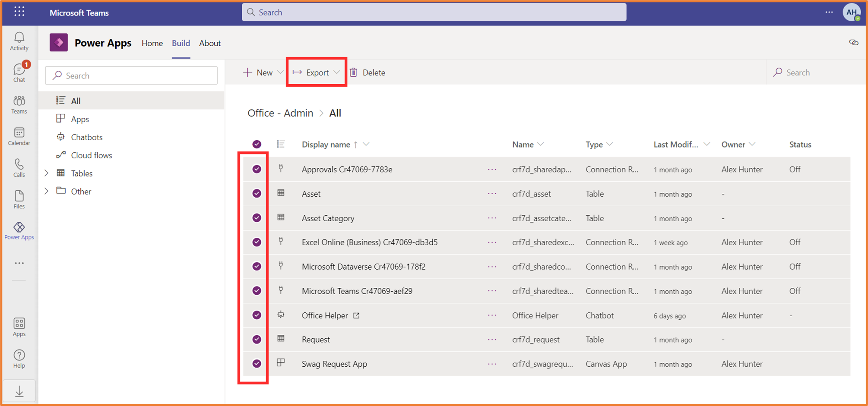Open the Calendar in the left rail
This screenshot has width=868, height=406.
pyautogui.click(x=19, y=136)
